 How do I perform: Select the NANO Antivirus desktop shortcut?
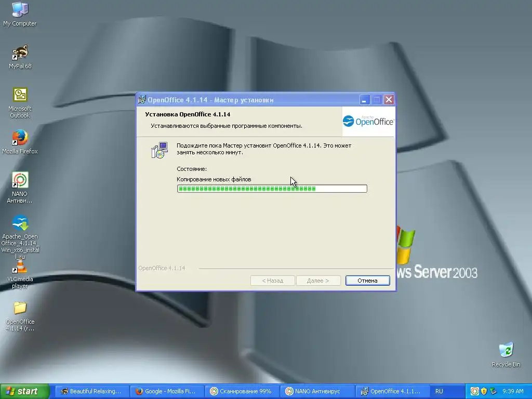(20, 187)
